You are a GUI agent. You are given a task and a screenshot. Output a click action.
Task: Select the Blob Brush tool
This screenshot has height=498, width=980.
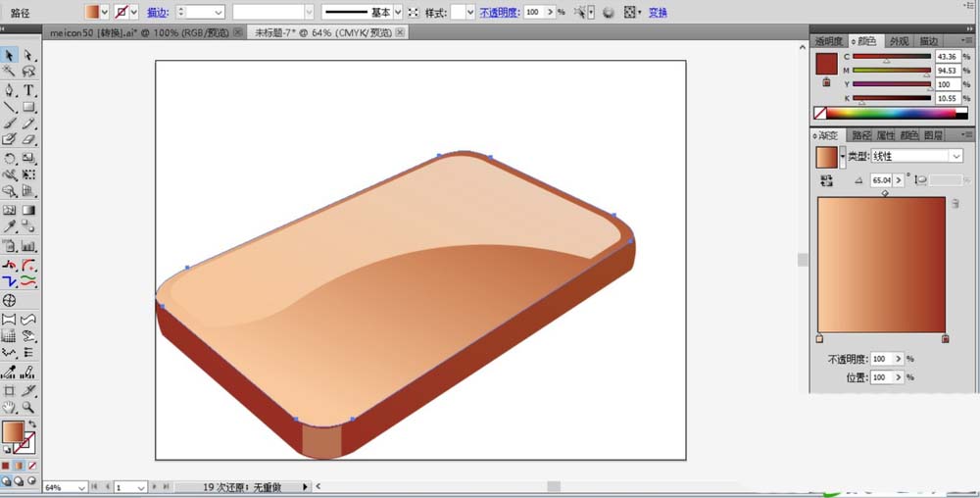pos(10,139)
